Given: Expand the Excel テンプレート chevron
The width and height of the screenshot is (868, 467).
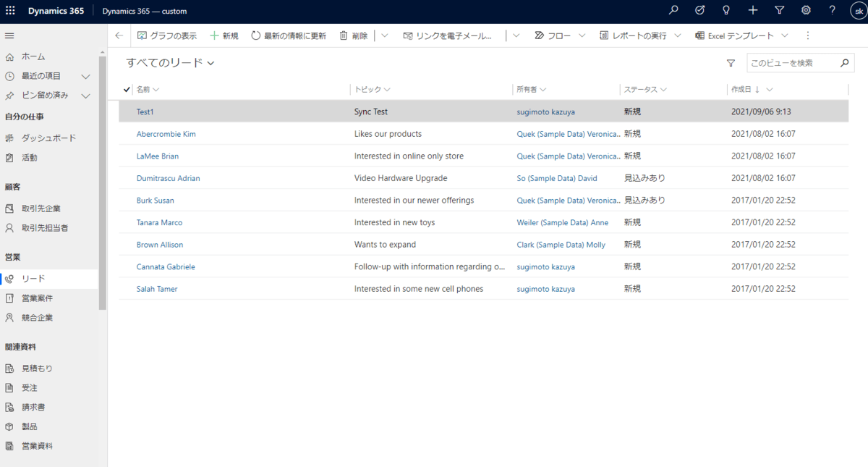Looking at the screenshot, I should [x=785, y=35].
